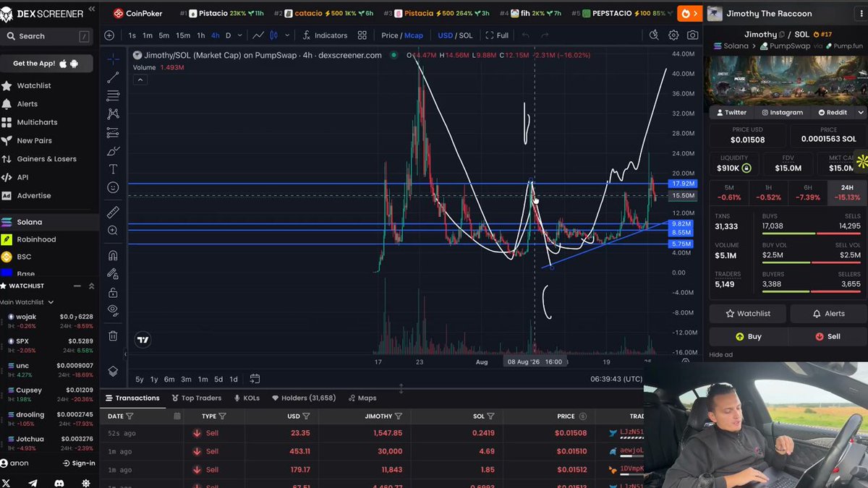Toggle the magnet snap mode
The image size is (868, 488).
113,255
